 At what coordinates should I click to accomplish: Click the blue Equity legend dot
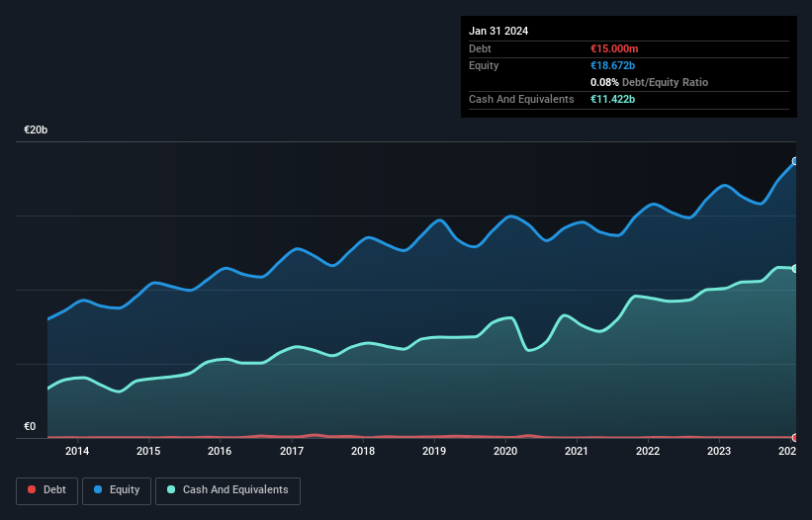(x=98, y=489)
